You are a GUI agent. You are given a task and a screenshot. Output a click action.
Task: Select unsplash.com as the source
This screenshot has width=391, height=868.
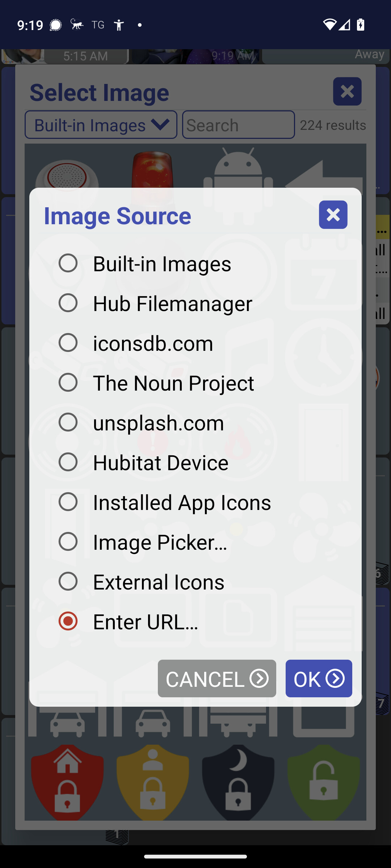(x=68, y=422)
